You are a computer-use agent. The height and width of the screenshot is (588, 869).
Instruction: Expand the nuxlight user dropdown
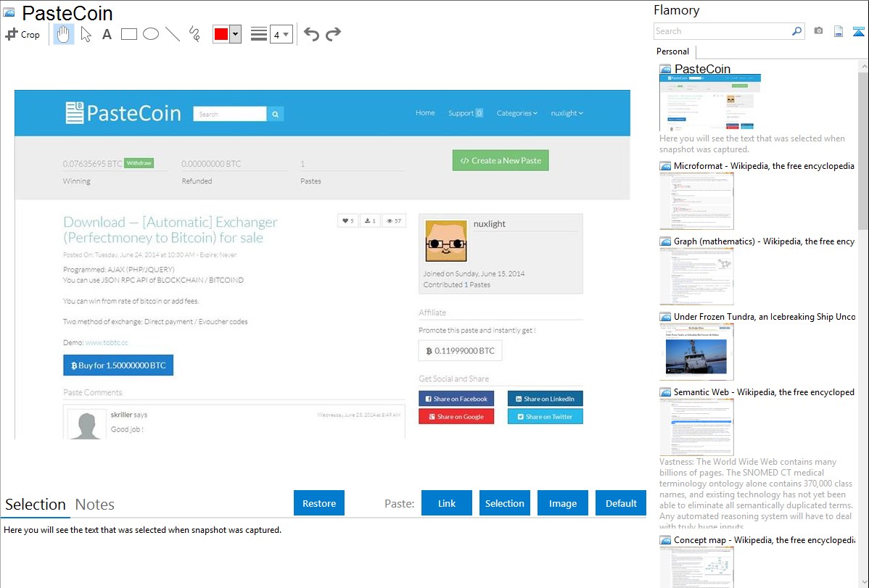click(567, 112)
